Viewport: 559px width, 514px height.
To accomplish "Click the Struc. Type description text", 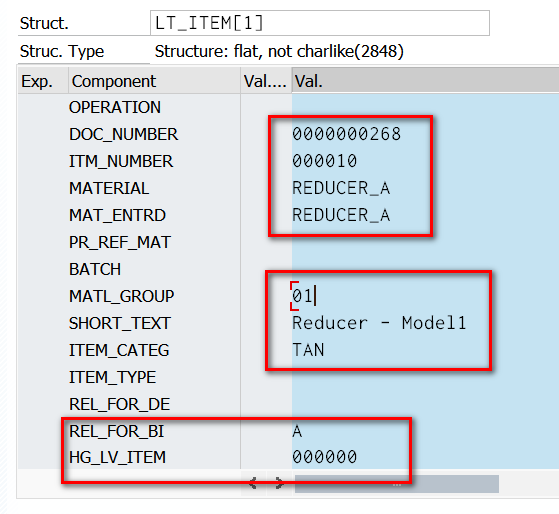I will 279,52.
